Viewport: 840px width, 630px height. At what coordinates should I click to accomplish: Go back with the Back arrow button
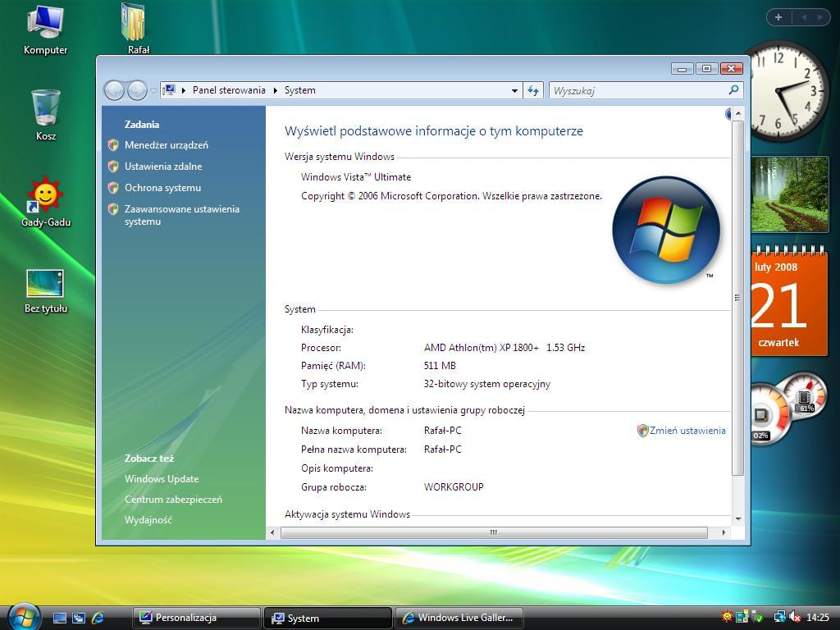point(114,90)
